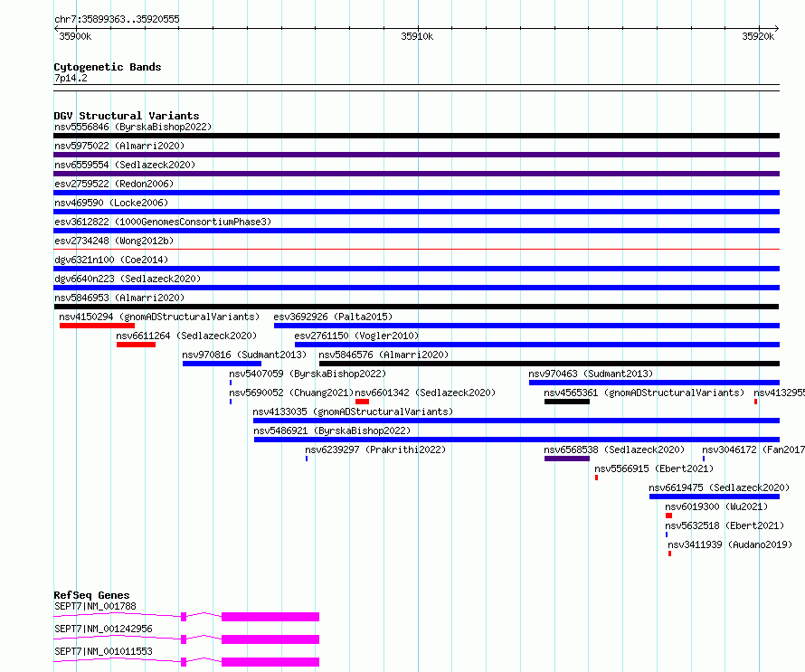Open esv3612822 (1000GenomesConsortiumPhase3) label
The image size is (805, 672).
(163, 222)
